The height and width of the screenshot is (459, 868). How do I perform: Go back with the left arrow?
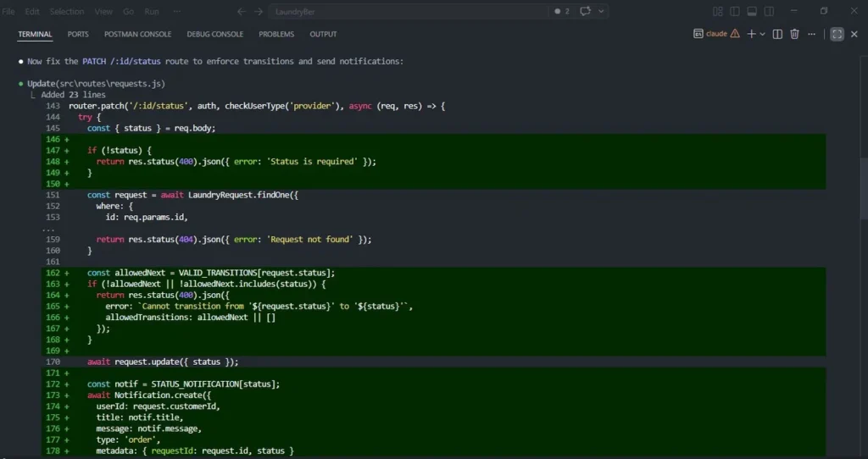pos(242,12)
